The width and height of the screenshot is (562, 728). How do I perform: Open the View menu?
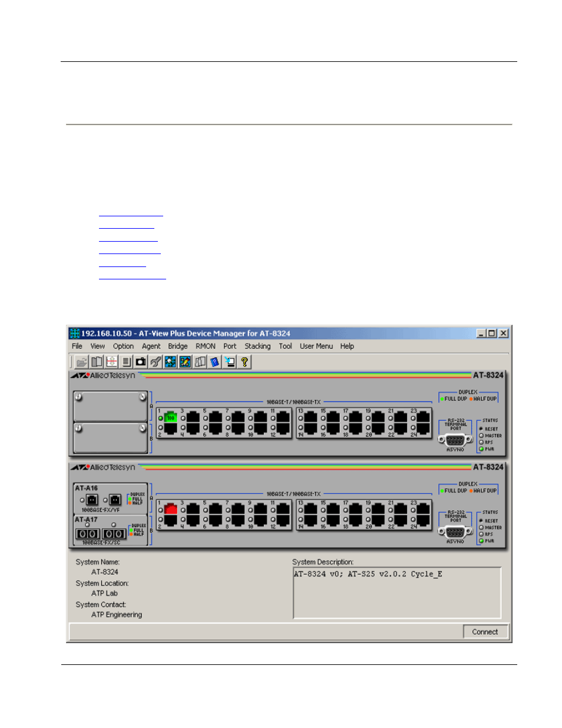(98, 347)
